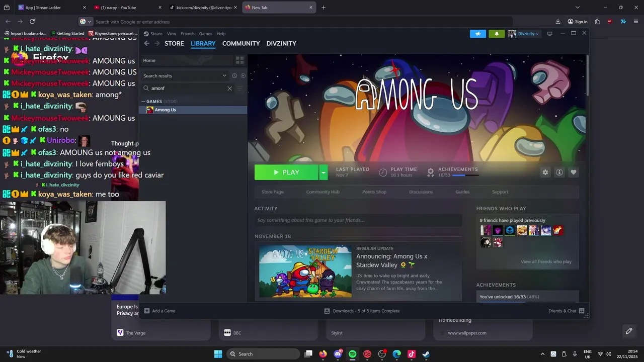Open a new browser tab with plus

point(324,8)
